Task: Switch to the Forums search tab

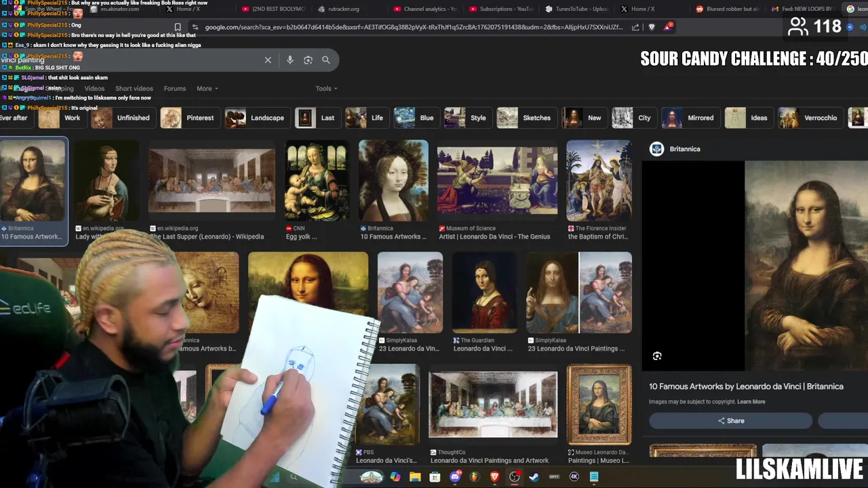Action: (x=174, y=89)
